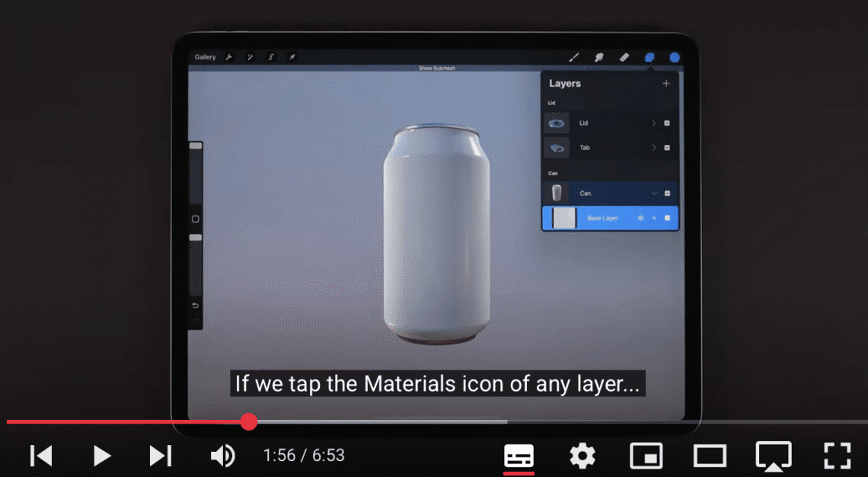Enter fullscreen mode
This screenshot has width=868, height=477.
point(837,456)
